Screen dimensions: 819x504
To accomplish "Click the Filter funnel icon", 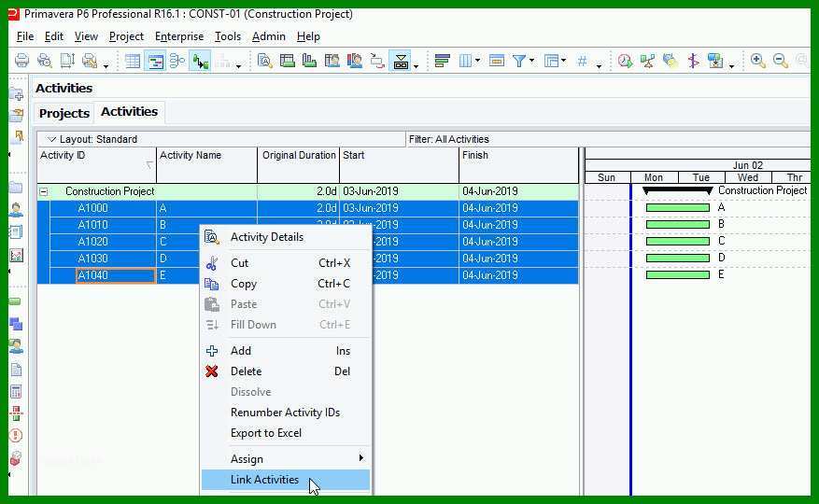I will 518,61.
